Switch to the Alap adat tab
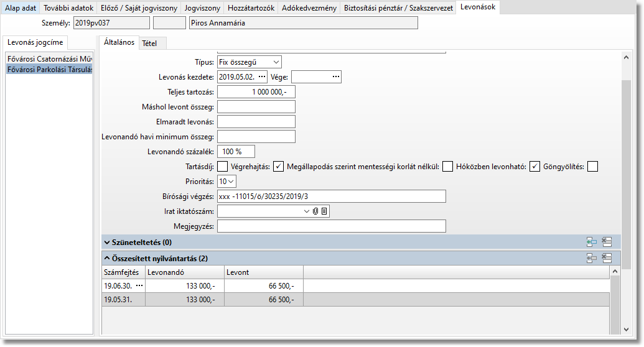This screenshot has height=347, width=644. tap(21, 8)
